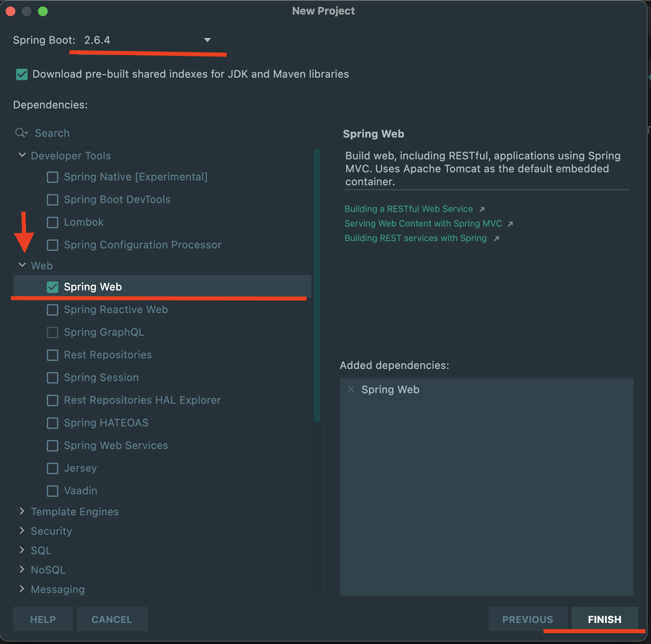Check Spring Configuration Processor
Image resolution: width=651 pixels, height=644 pixels.
[53, 245]
